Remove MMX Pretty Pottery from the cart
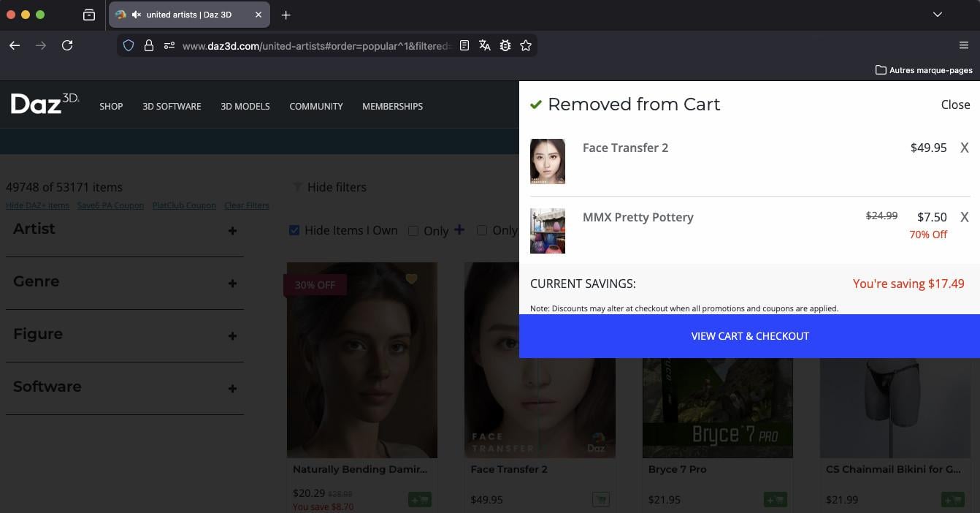 pyautogui.click(x=965, y=217)
